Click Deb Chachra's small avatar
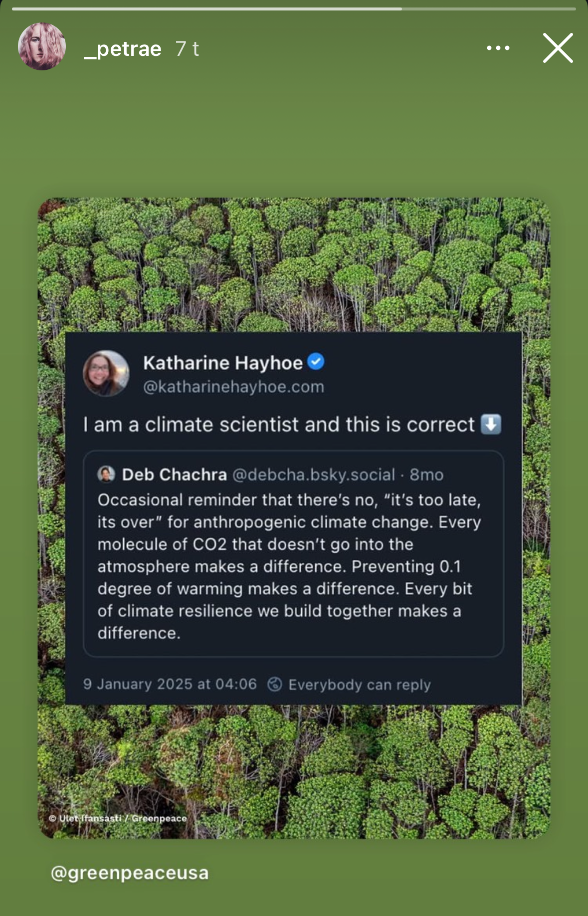588x916 pixels. pyautogui.click(x=106, y=474)
